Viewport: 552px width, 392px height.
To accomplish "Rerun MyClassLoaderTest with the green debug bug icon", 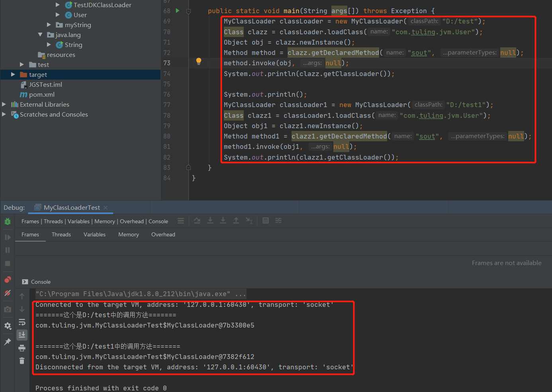I will [8, 221].
